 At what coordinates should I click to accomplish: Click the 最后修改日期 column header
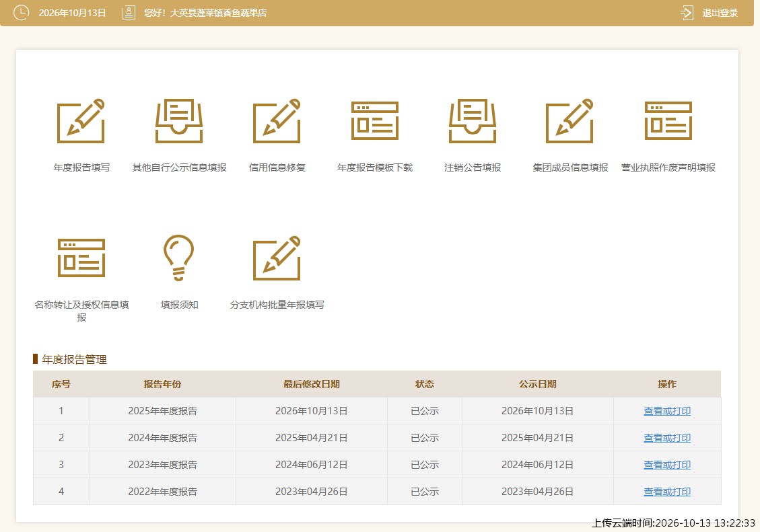point(311,384)
